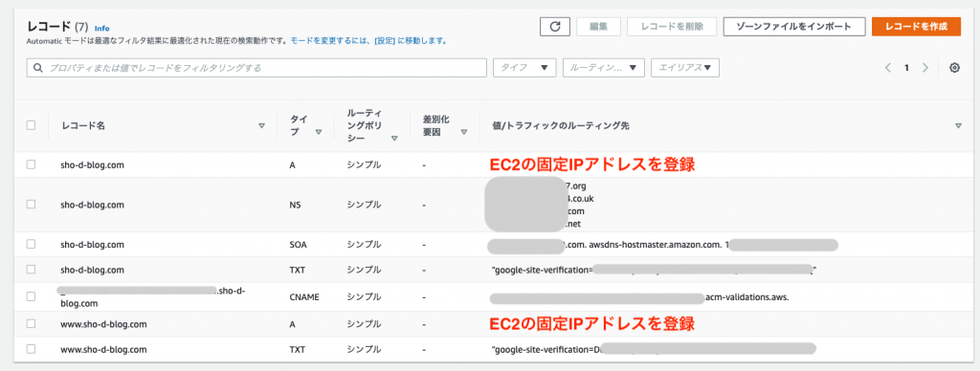Viewport: 980px width, 371px height.
Task: Select the CNAME record checkbox
Action: tap(32, 296)
